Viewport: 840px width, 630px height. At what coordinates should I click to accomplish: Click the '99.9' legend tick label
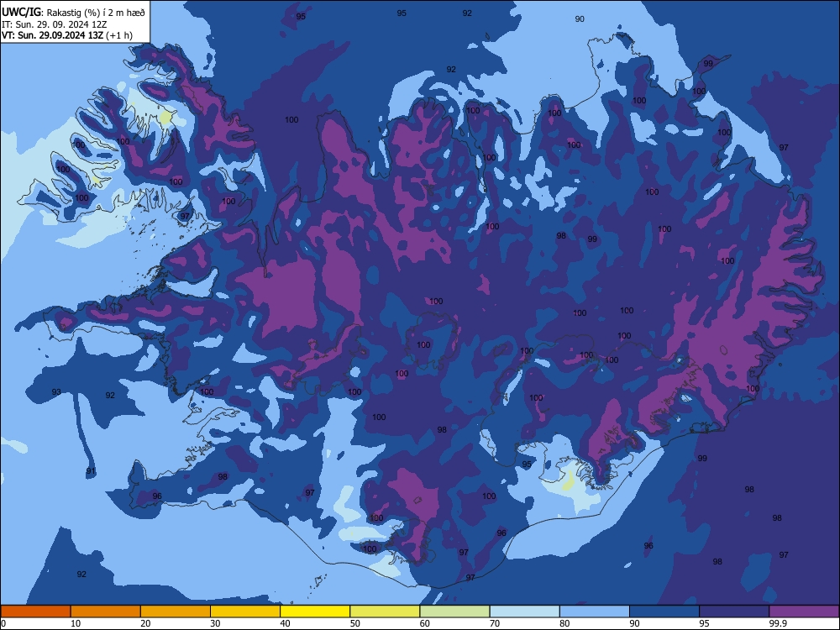[x=778, y=623]
